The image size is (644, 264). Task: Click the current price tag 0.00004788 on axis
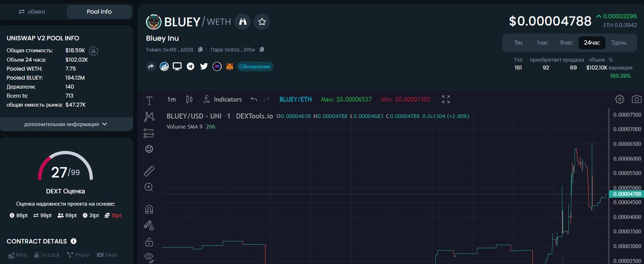[x=627, y=194]
